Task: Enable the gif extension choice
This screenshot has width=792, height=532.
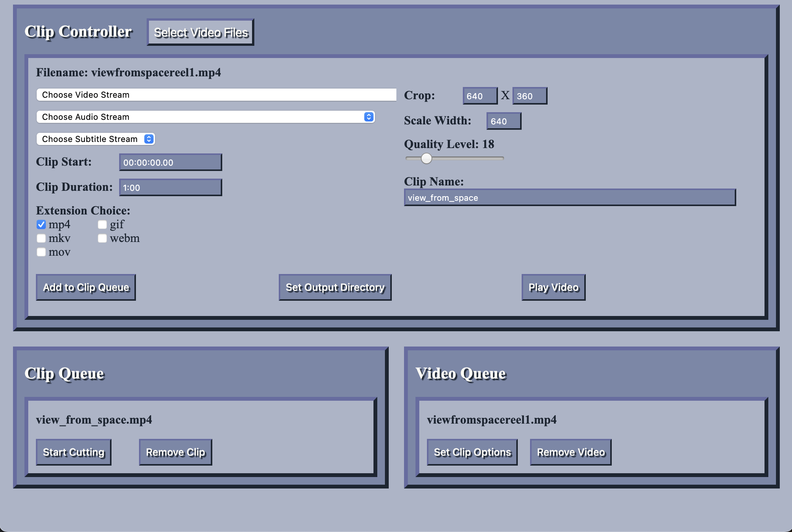Action: point(102,224)
